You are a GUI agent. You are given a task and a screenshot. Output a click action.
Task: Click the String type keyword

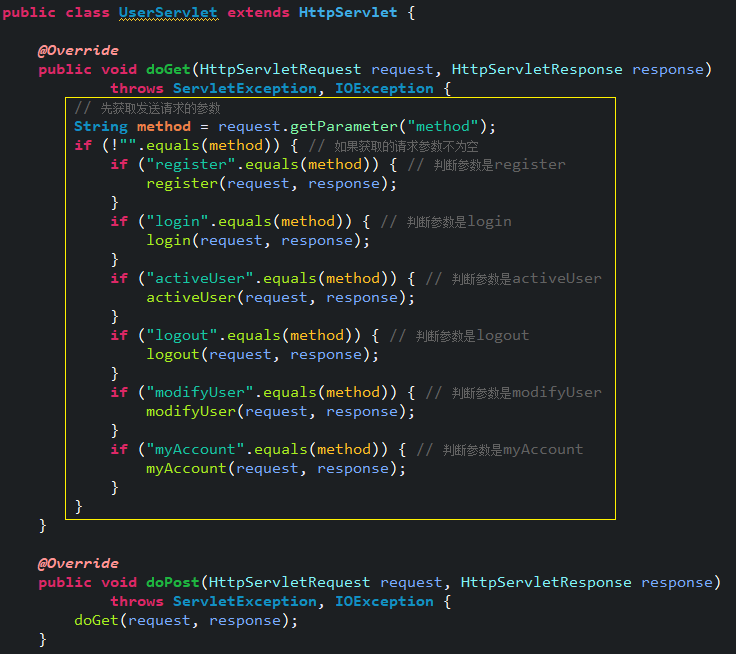[101, 127]
